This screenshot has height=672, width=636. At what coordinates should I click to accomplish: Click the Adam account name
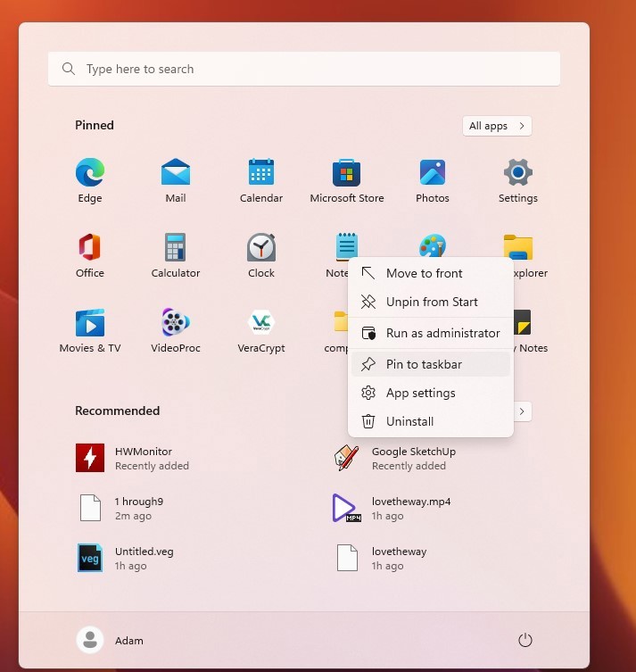(x=129, y=641)
